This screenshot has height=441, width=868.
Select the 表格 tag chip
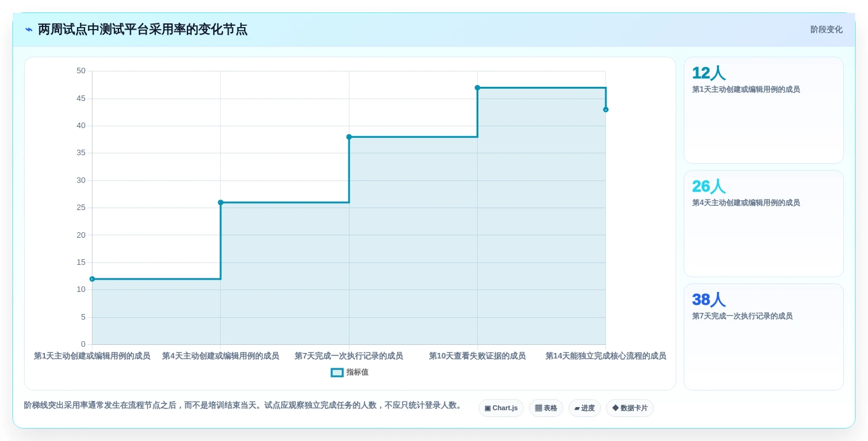tap(546, 408)
